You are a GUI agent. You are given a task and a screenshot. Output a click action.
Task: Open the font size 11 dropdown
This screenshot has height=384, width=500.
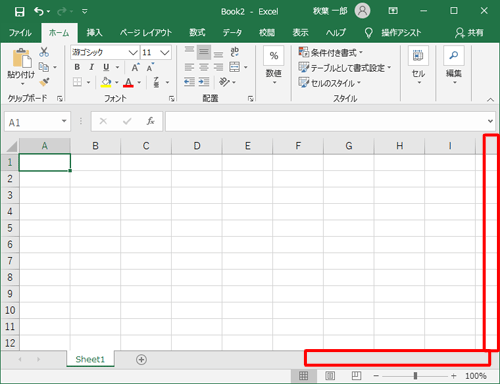tap(165, 53)
